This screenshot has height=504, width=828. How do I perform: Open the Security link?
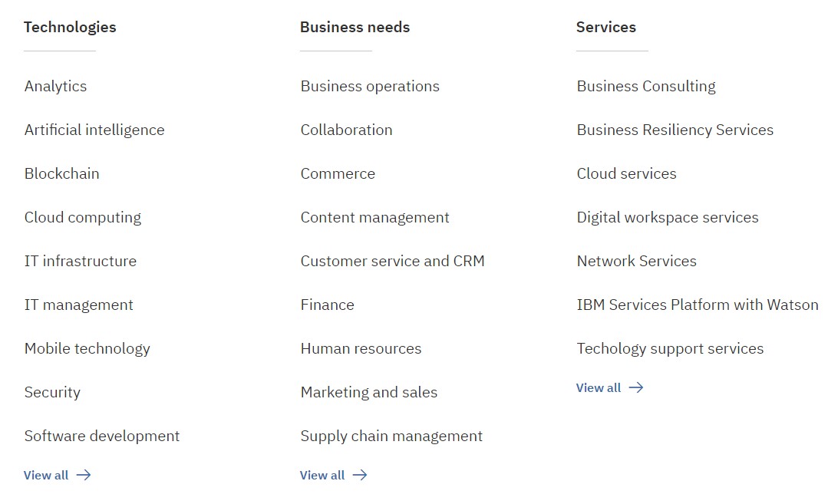point(52,392)
